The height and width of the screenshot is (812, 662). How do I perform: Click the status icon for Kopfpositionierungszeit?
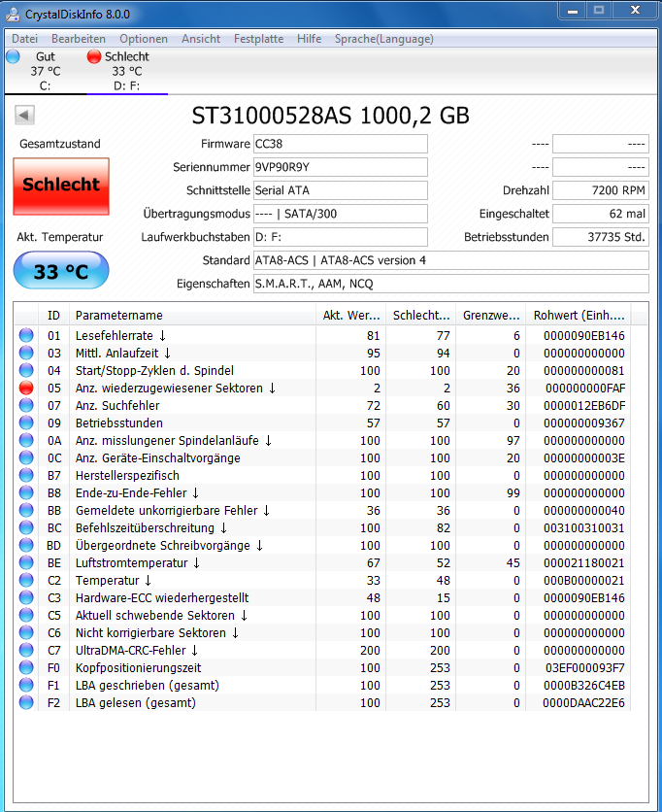coord(26,668)
